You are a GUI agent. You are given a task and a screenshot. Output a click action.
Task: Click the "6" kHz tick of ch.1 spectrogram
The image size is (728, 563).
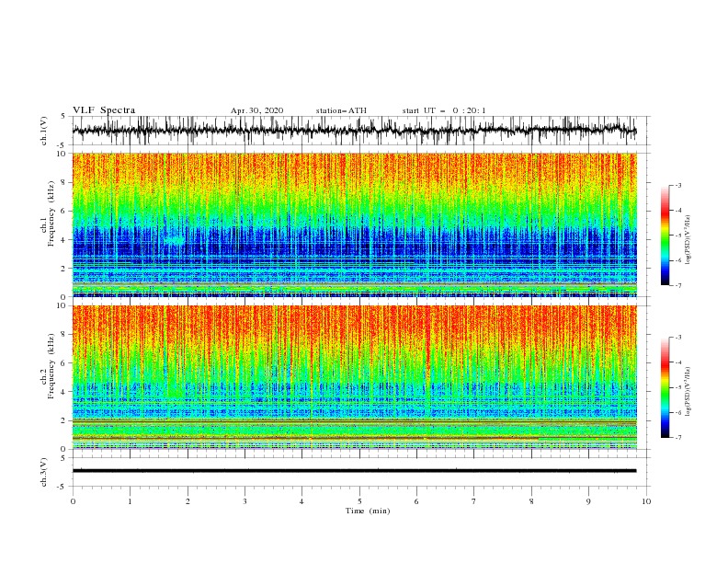(x=65, y=211)
